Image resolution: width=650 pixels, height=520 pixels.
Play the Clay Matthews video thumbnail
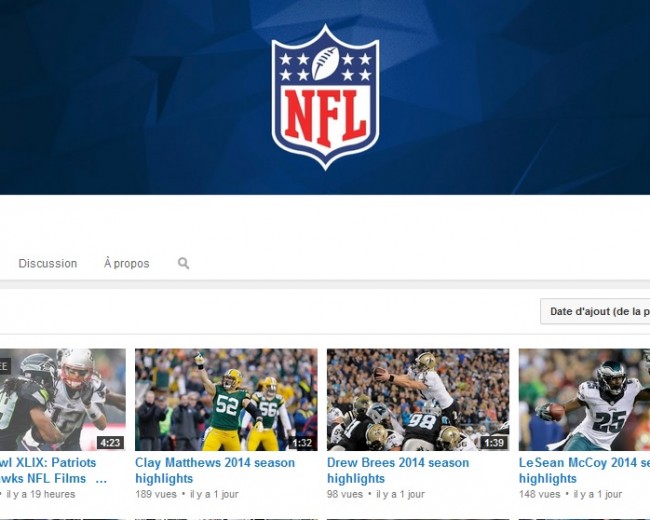pos(226,400)
